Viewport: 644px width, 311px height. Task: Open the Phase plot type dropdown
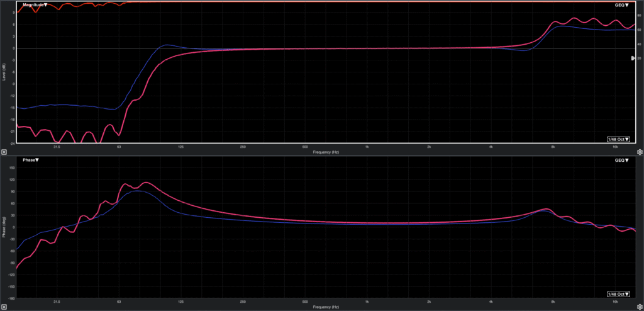point(31,160)
